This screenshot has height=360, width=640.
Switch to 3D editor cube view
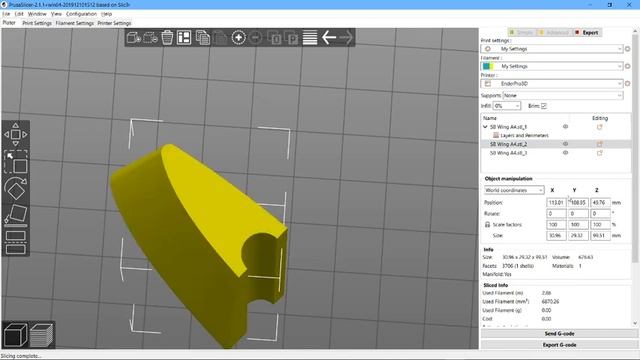point(15,335)
